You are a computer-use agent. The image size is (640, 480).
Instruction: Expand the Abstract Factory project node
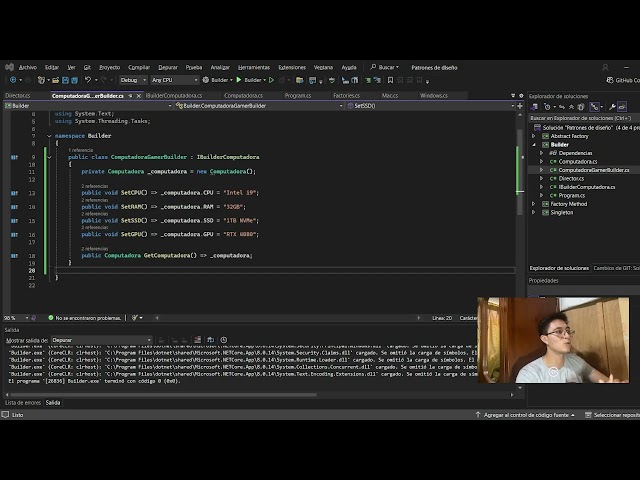click(x=534, y=136)
